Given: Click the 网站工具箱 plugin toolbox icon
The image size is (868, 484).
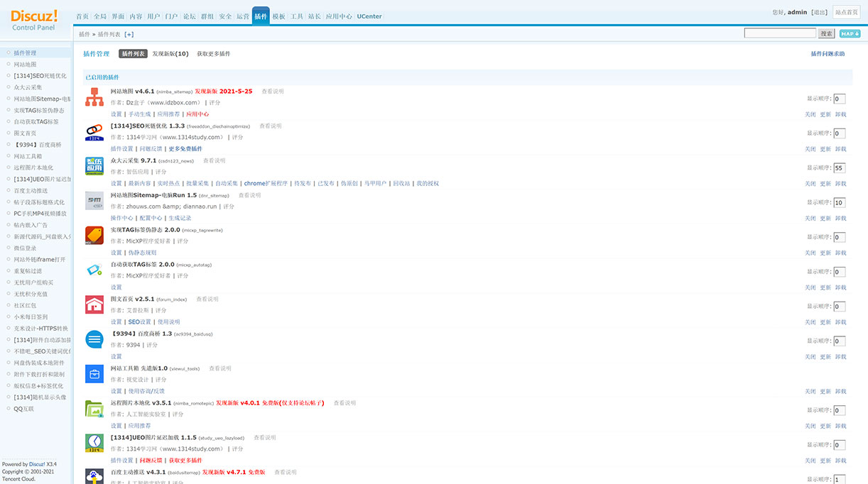Looking at the screenshot, I should click(94, 374).
